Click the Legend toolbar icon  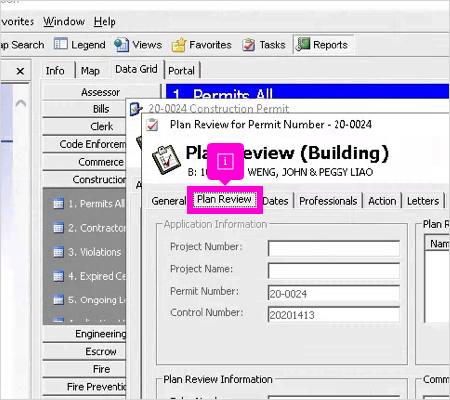tap(60, 44)
